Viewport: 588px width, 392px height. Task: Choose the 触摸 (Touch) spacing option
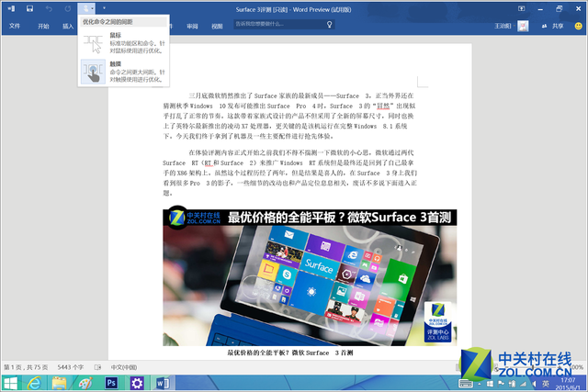coord(124,72)
